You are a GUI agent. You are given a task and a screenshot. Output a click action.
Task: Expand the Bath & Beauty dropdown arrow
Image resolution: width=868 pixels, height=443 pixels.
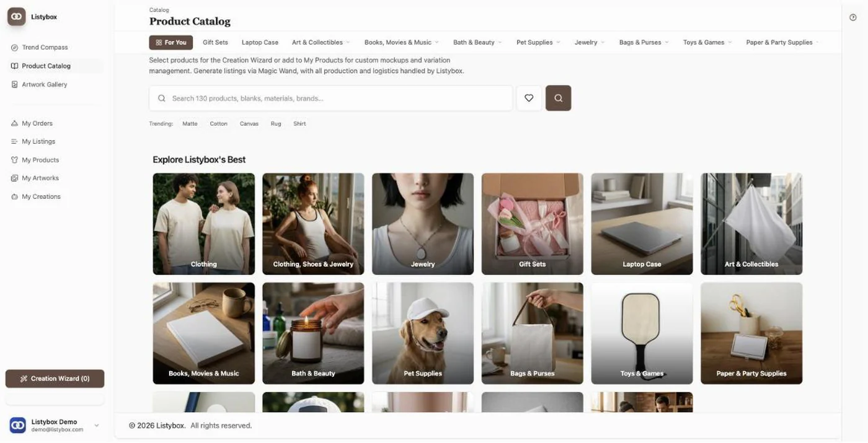(500, 42)
